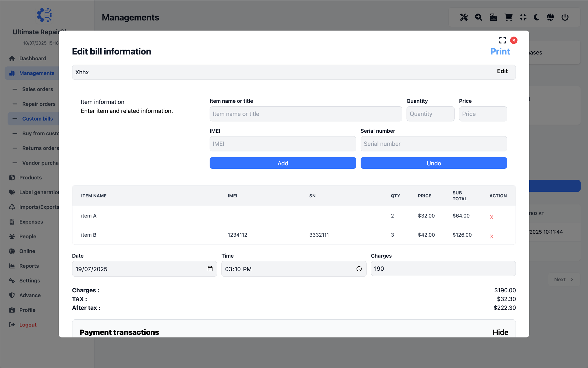Click the repair tools icon in top toolbar
This screenshot has width=588, height=368.
[464, 17]
